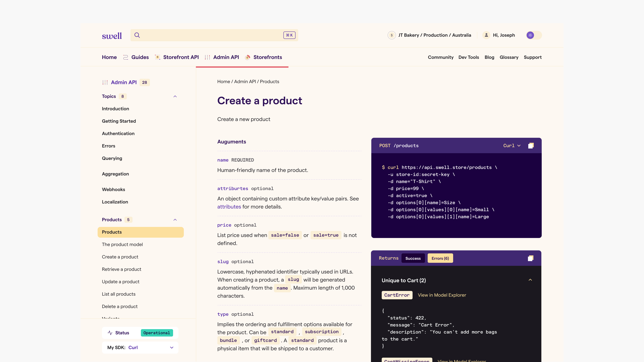Click the Status pulse icon
The height and width of the screenshot is (362, 644).
point(110,333)
